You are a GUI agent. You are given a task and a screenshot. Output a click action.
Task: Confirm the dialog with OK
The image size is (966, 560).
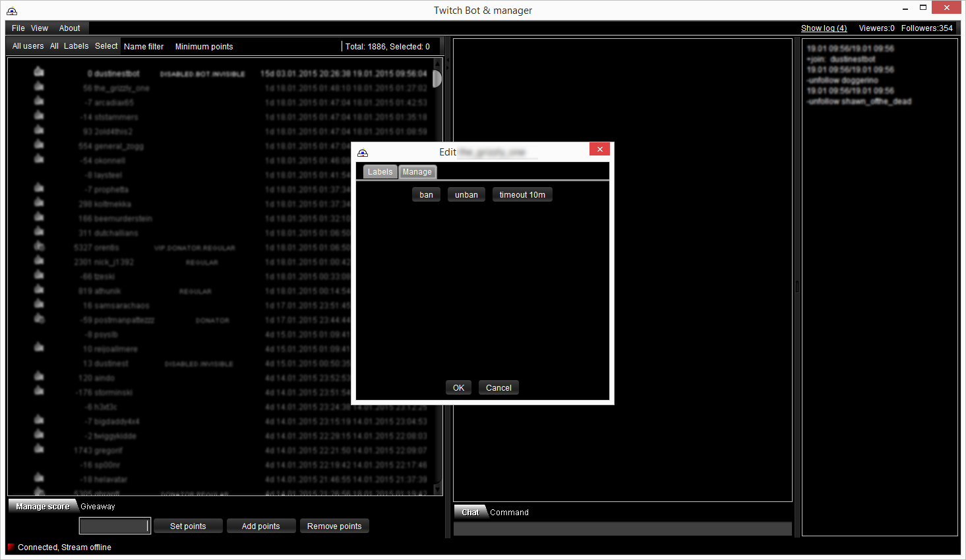coord(459,387)
